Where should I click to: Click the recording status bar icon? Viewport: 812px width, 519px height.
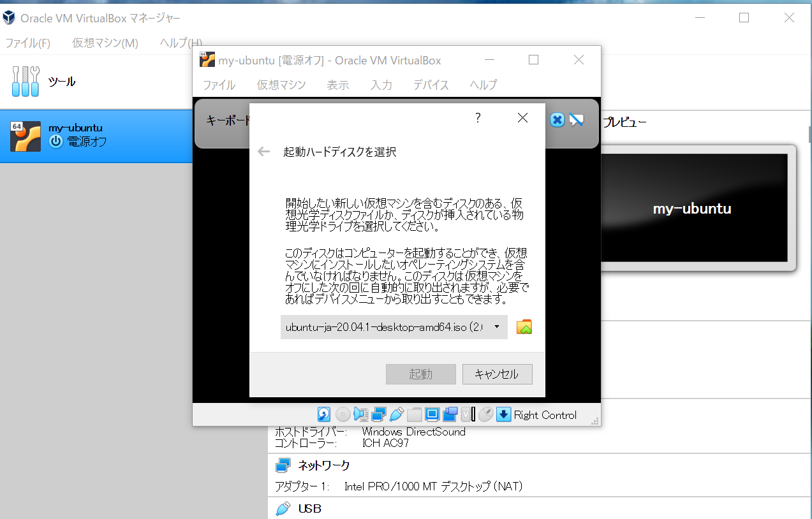click(450, 414)
